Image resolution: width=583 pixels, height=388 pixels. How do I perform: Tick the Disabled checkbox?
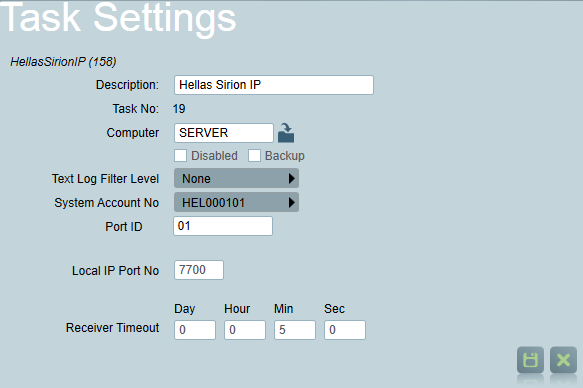[180, 155]
